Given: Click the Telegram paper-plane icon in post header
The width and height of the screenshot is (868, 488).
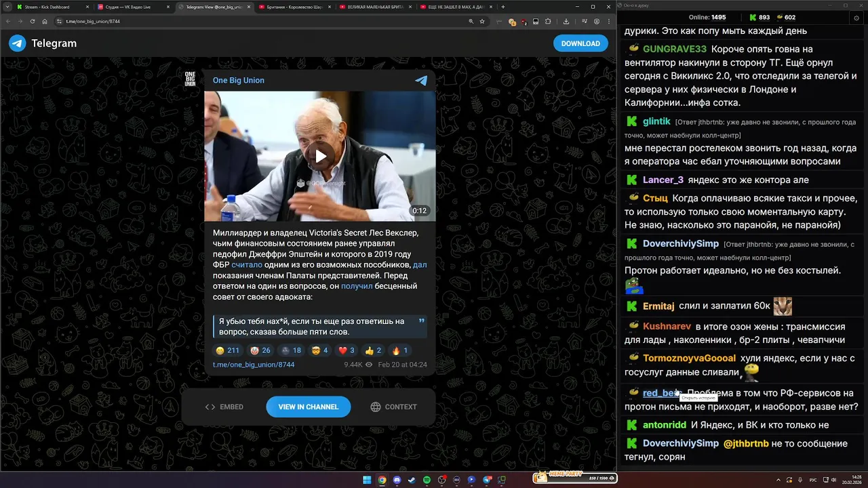Looking at the screenshot, I should click(421, 80).
